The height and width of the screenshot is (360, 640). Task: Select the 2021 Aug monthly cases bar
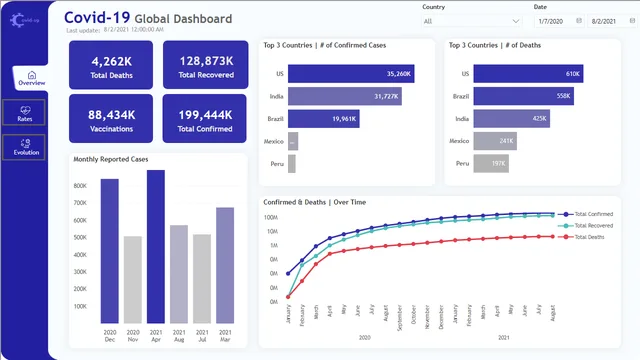[x=179, y=274]
